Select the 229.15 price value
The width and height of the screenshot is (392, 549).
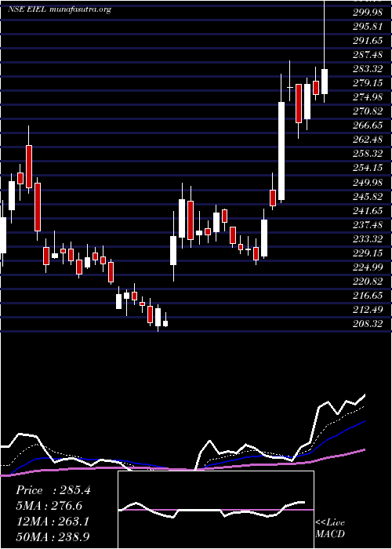click(x=367, y=253)
